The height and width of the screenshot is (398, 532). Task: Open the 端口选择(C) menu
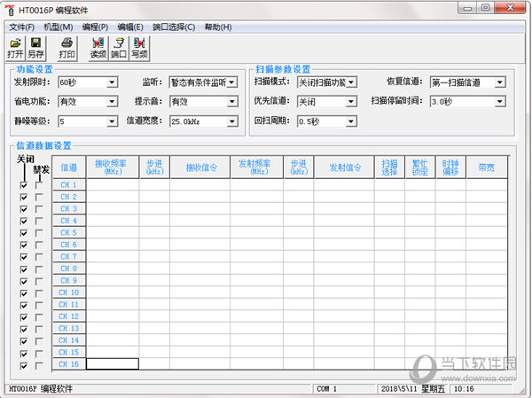174,27
